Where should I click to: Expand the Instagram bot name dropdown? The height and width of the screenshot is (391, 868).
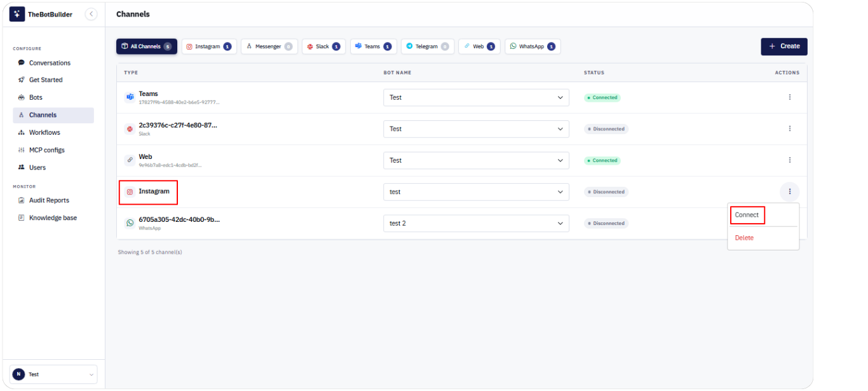476,191
